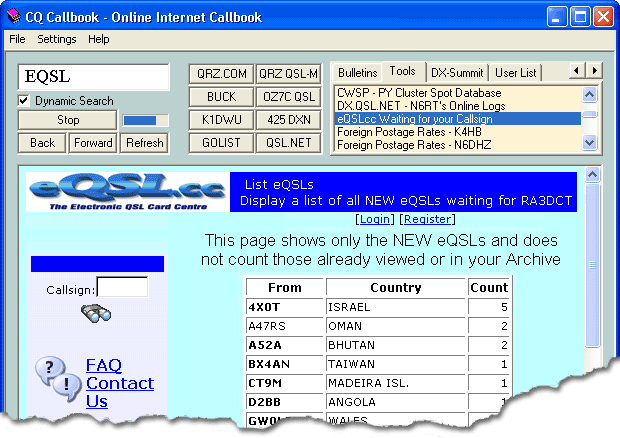Click callsign CT9M in table
This screenshot has width=620, height=438.
[265, 383]
